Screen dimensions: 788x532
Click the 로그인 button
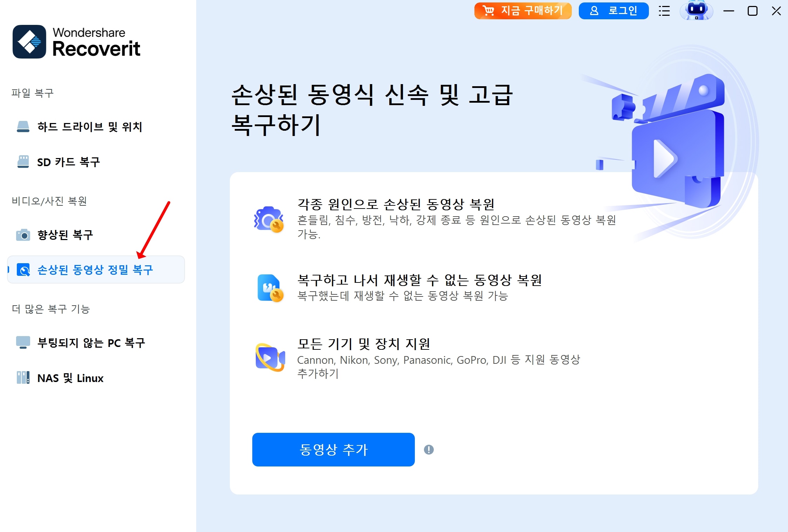(x=614, y=11)
